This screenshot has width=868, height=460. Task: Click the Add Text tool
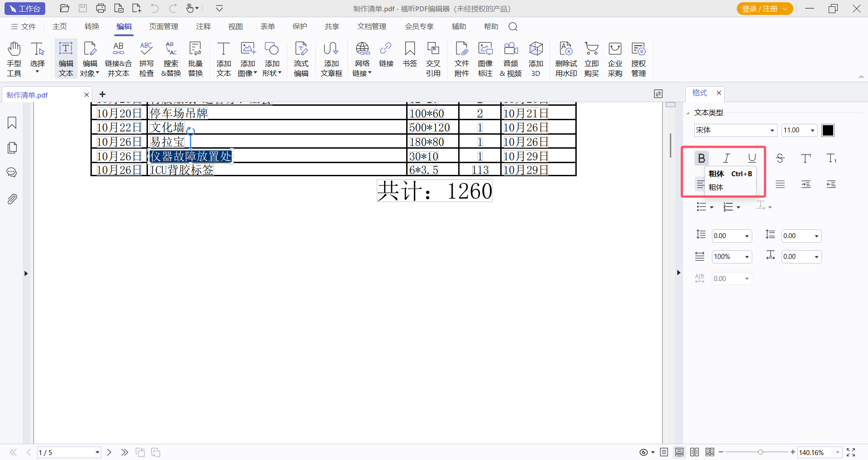(x=223, y=59)
